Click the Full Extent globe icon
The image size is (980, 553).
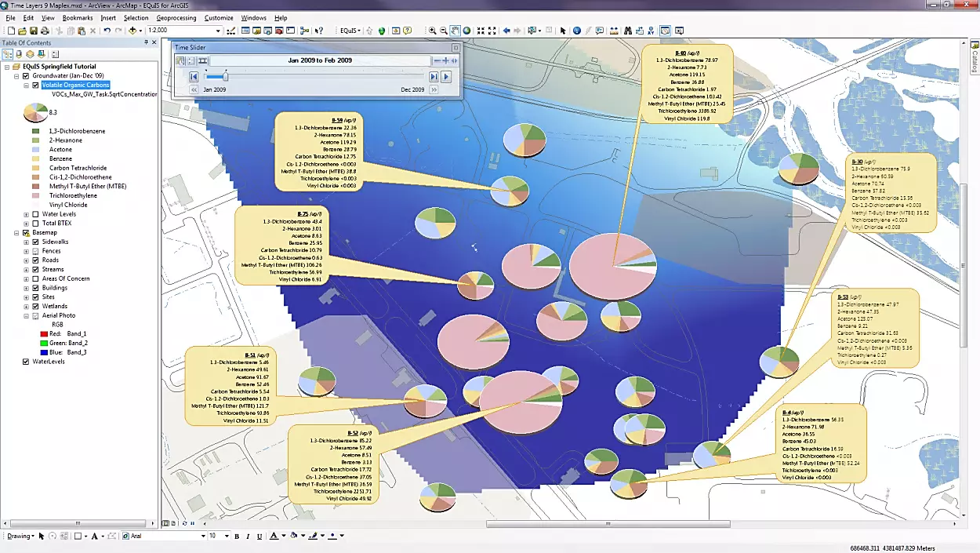[466, 31]
